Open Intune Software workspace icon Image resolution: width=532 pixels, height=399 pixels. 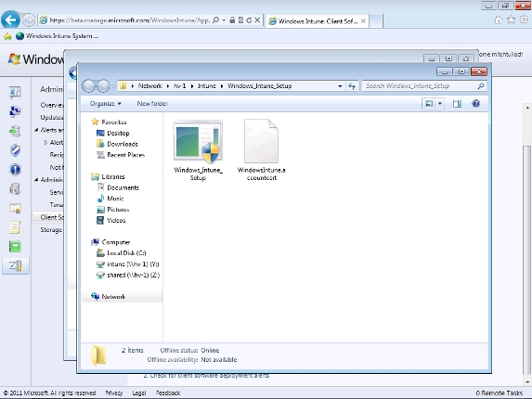pos(15,188)
